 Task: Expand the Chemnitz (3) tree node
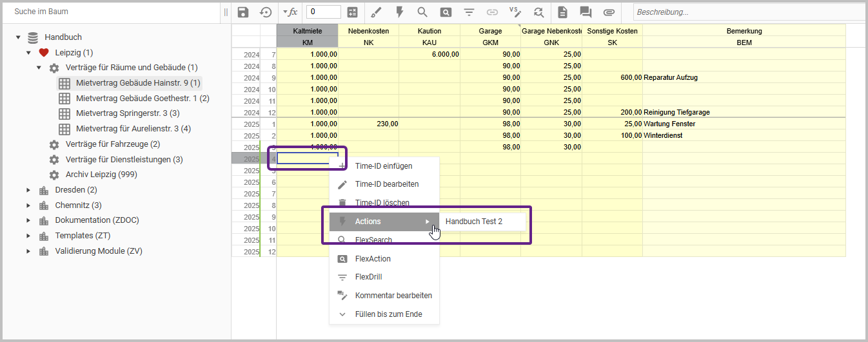tap(28, 205)
